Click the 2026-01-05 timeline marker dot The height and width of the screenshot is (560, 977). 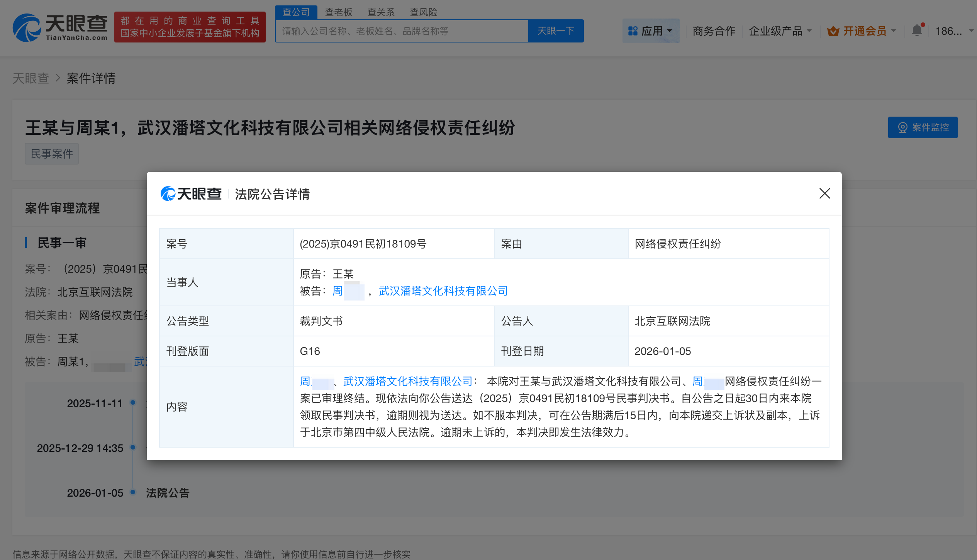tap(133, 492)
